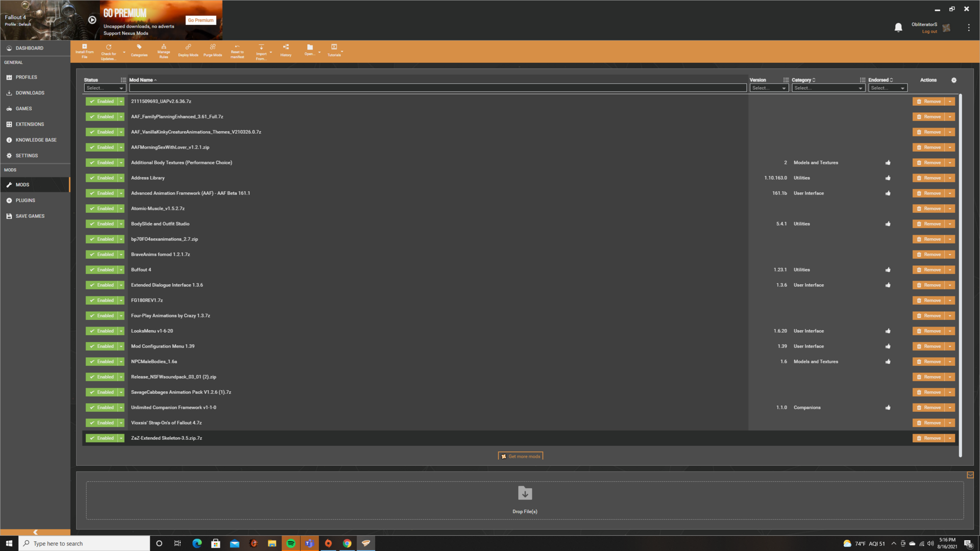Image resolution: width=980 pixels, height=551 pixels.
Task: Open Version filter dropdown
Action: [769, 88]
